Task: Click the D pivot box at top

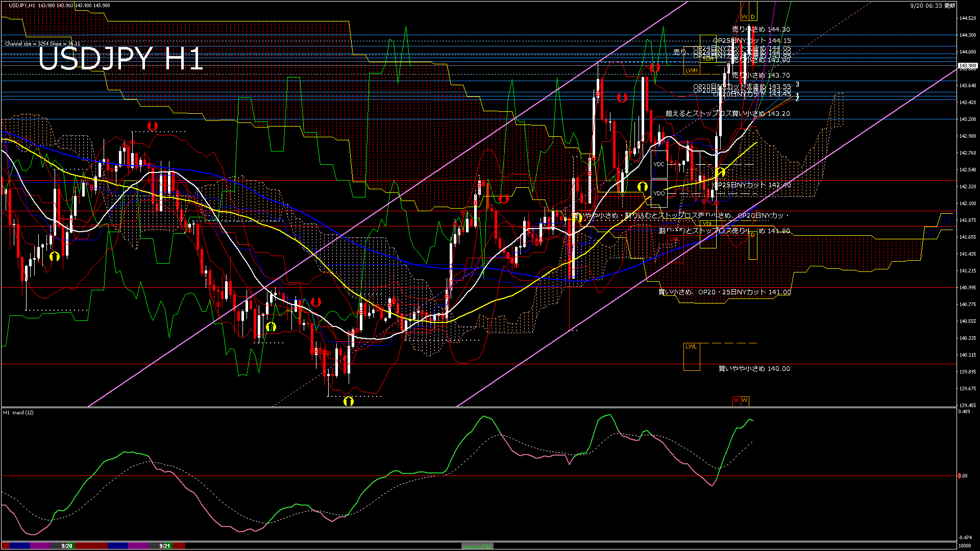Action: (753, 17)
